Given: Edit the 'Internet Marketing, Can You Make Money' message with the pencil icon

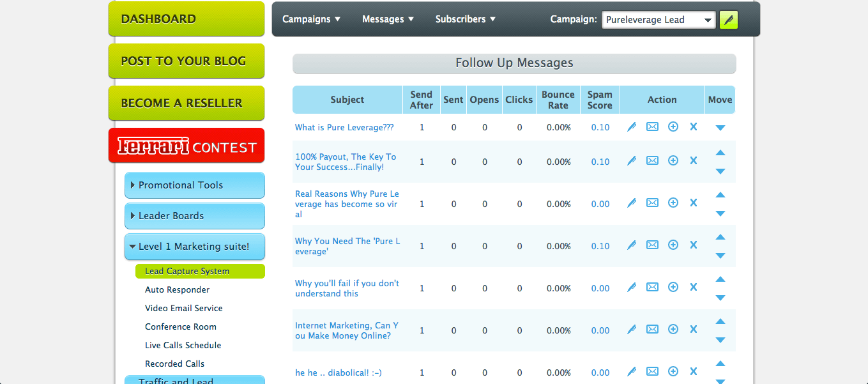Looking at the screenshot, I should (x=632, y=330).
